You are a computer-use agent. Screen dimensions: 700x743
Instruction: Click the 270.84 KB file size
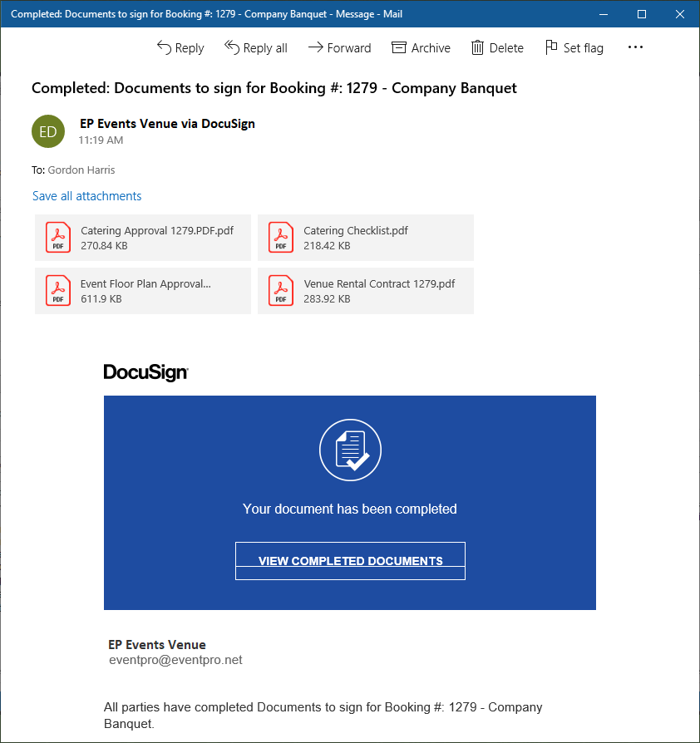pyautogui.click(x=104, y=246)
